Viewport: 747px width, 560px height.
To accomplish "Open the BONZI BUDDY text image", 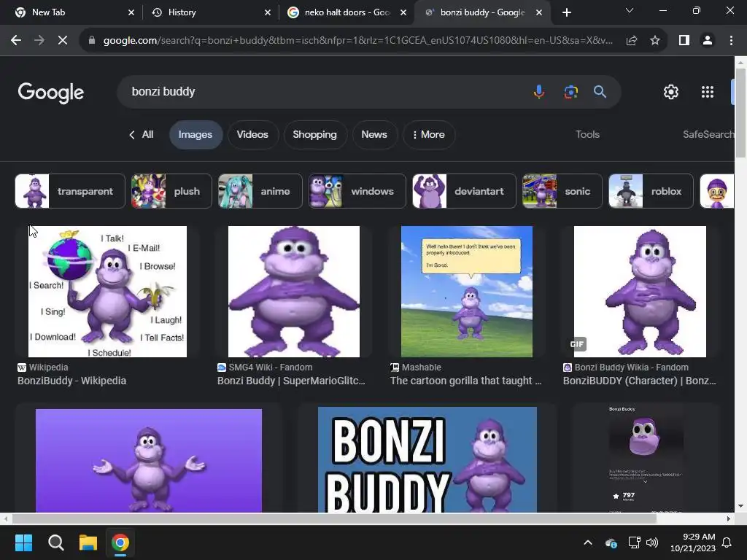I will coord(427,459).
